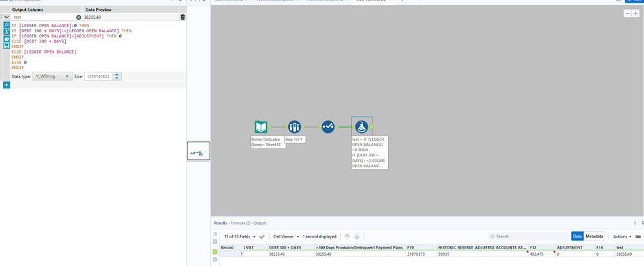Screen dimensions: 644x266
Task: Select the Input Data tool Demo Data.xlsx
Action: click(x=261, y=127)
